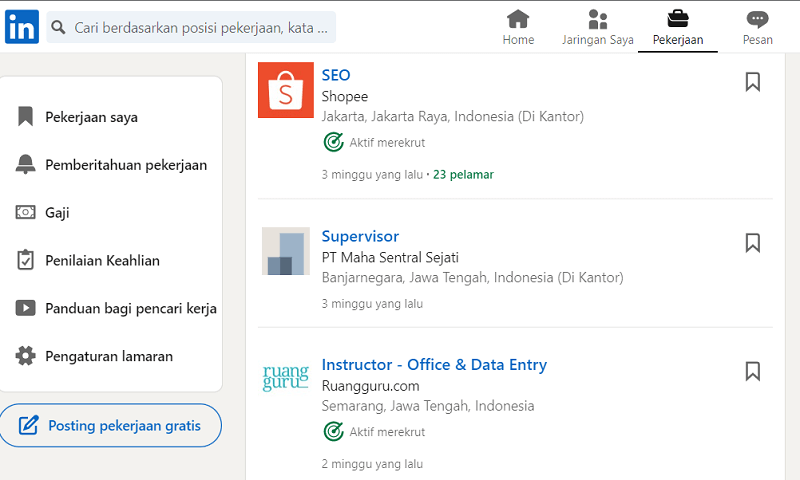Click Aktif merekrut text under Shopee
Viewport: 800px width, 480px height.
[387, 143]
